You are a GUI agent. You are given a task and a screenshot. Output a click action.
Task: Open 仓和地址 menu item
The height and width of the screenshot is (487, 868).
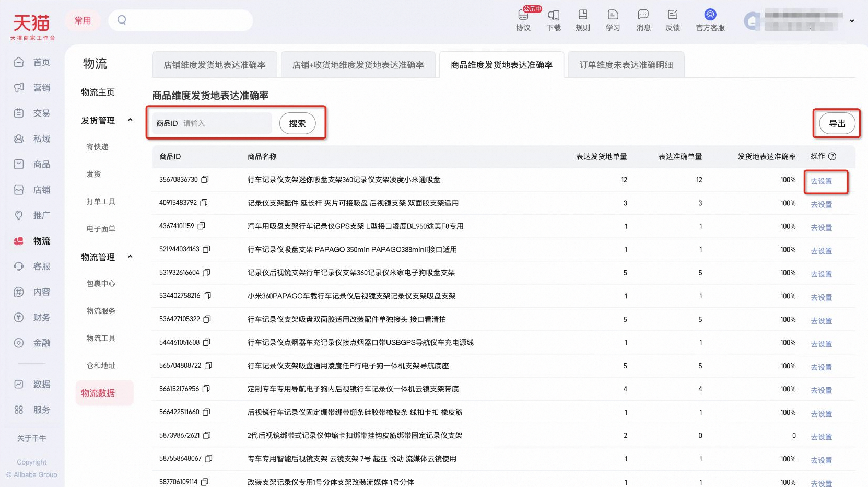[x=101, y=366]
